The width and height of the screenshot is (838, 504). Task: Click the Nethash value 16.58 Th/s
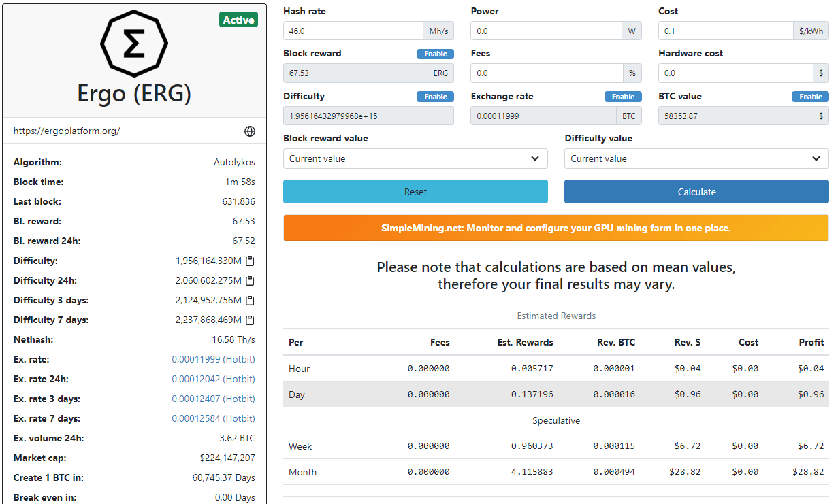pyautogui.click(x=233, y=339)
